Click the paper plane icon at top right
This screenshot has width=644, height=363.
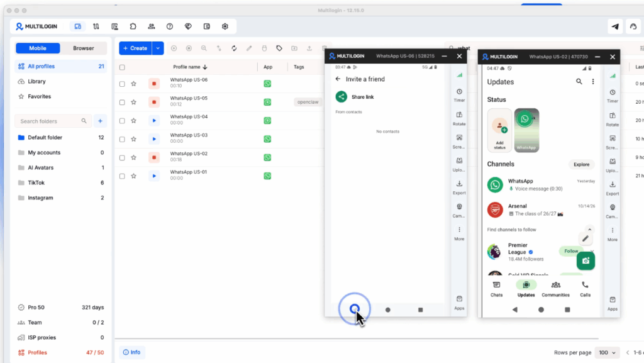coord(615,26)
